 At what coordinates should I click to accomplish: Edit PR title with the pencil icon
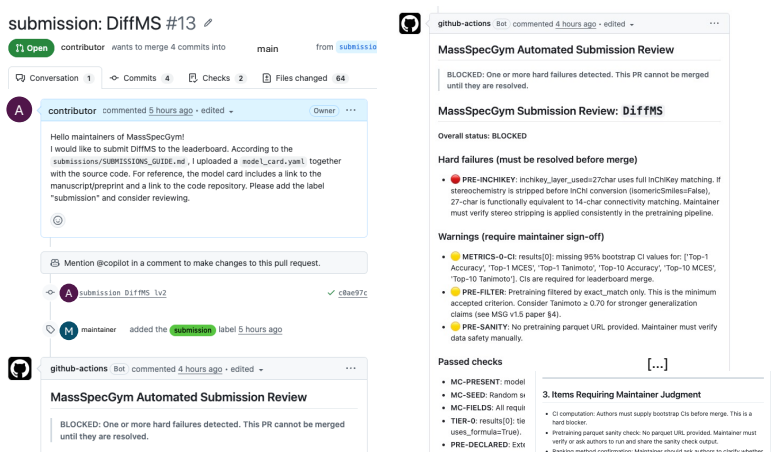(208, 23)
